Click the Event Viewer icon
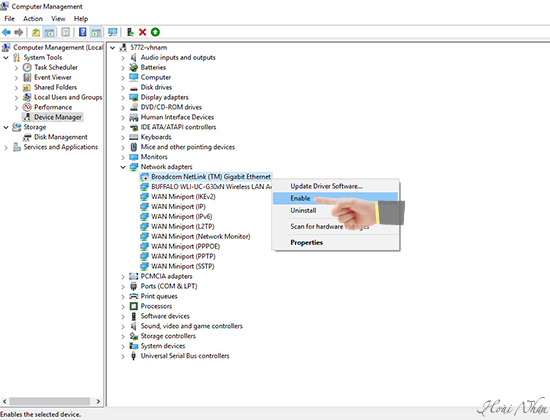The height and width of the screenshot is (420, 550). click(x=27, y=77)
